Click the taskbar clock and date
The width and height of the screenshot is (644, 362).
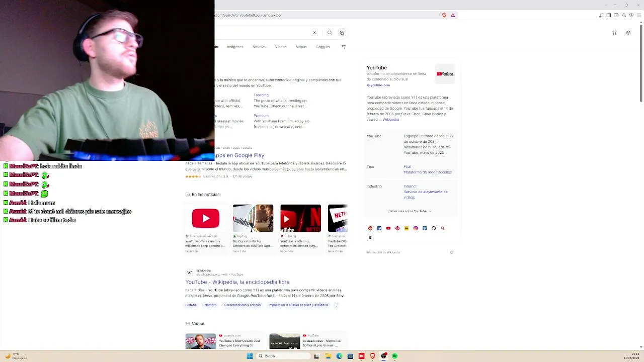coord(632,356)
